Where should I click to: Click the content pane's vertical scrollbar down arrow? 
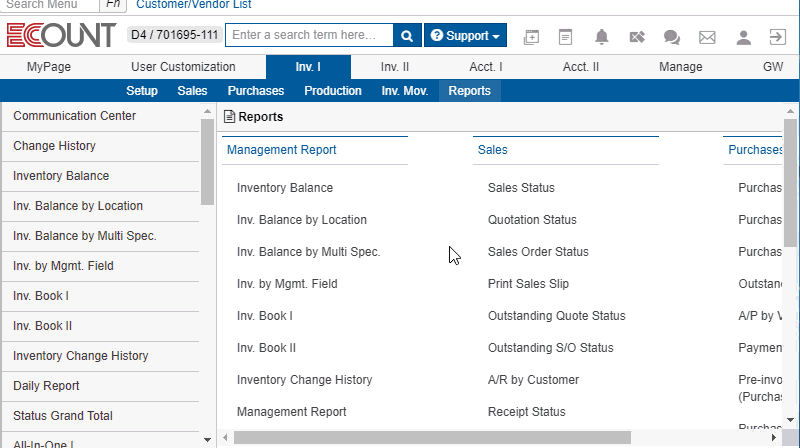point(790,420)
